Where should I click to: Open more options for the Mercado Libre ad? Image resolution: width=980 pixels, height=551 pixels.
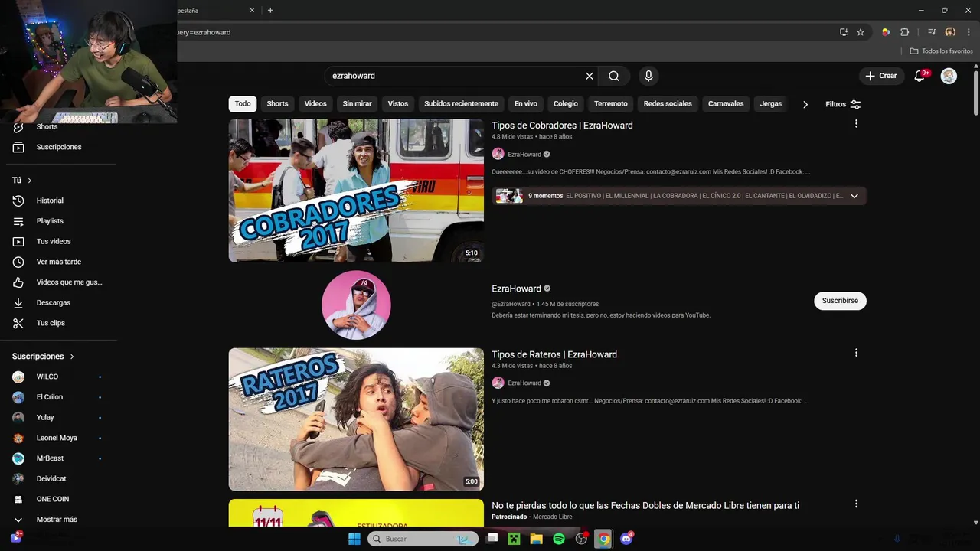(856, 504)
